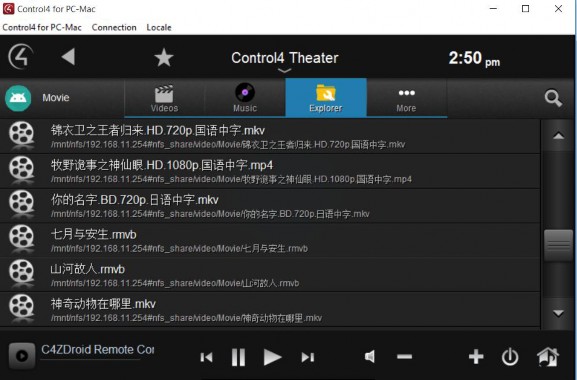Click the 2:50 pm clock display
This screenshot has height=380, width=577.
coord(474,58)
